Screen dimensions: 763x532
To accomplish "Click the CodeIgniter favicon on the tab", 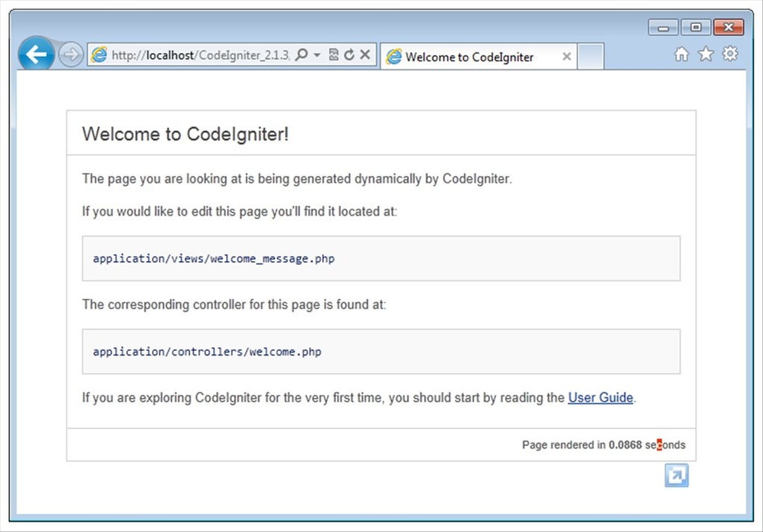I will point(394,56).
